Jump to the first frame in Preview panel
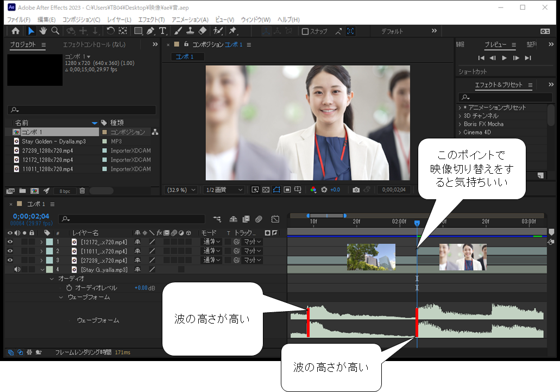The width and height of the screenshot is (560, 392). [481, 58]
